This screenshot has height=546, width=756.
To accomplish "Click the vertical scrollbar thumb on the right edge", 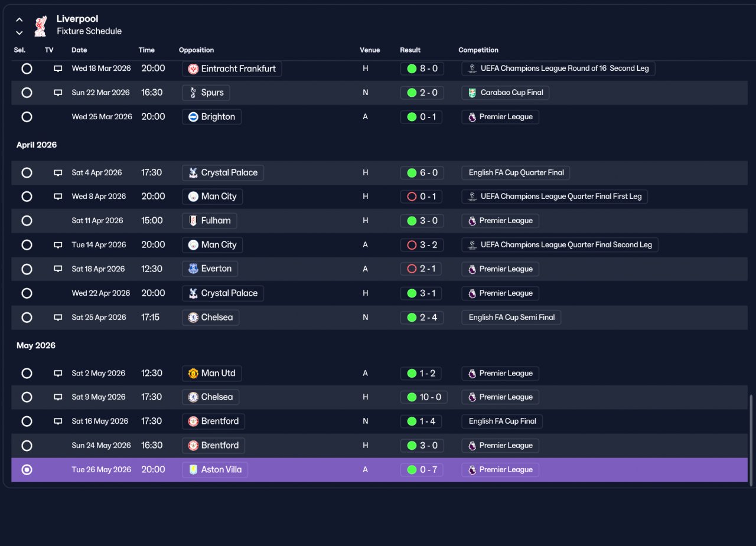I will click(751, 440).
